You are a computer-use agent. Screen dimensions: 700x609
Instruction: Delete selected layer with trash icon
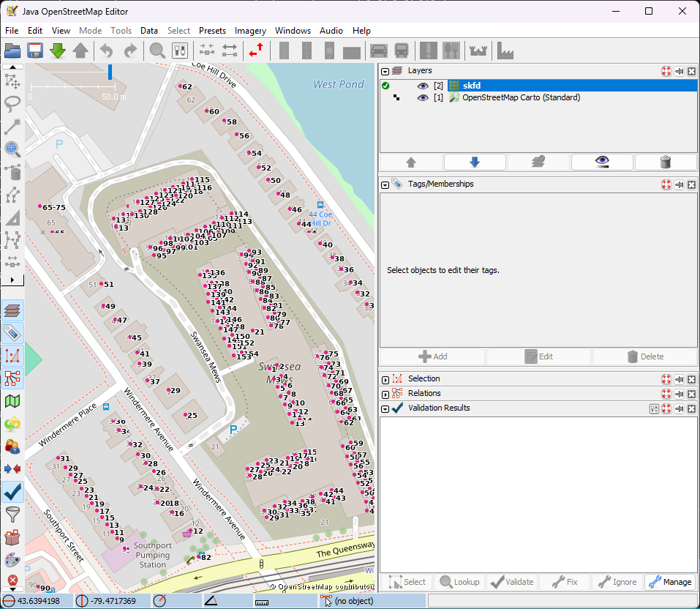tap(665, 162)
